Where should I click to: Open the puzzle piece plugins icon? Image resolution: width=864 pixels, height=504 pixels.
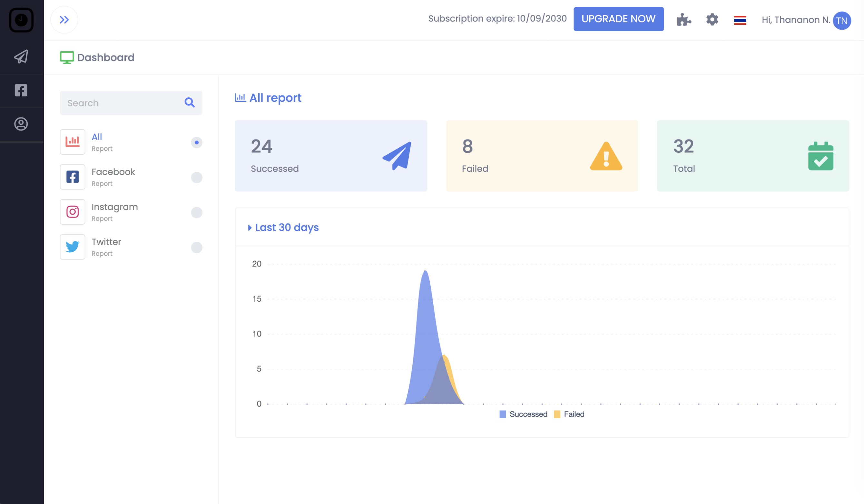[684, 20]
